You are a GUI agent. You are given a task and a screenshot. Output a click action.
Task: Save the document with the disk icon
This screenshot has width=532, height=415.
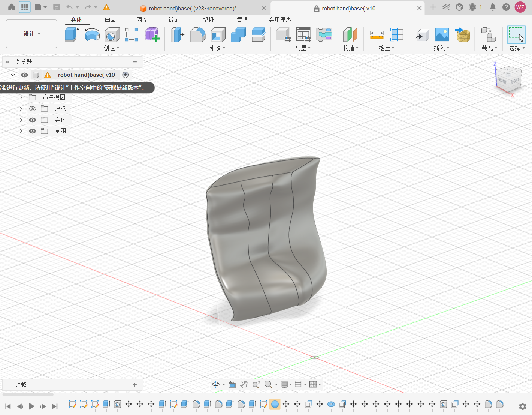(x=57, y=7)
